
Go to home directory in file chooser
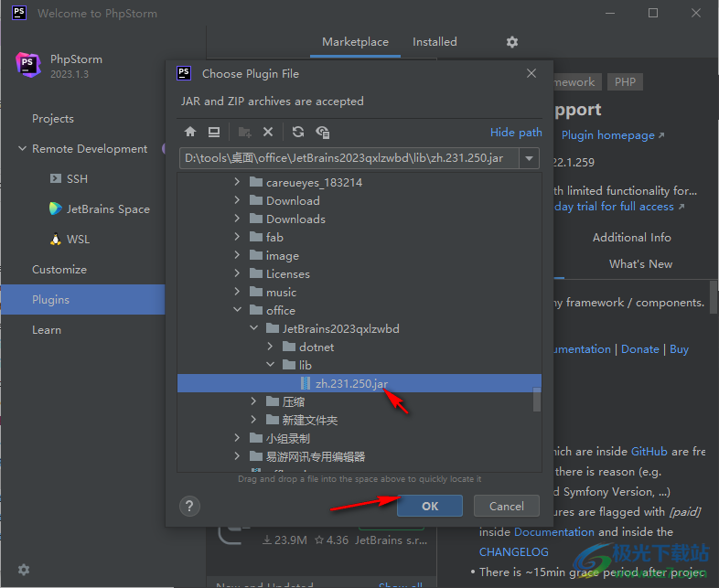click(x=190, y=133)
